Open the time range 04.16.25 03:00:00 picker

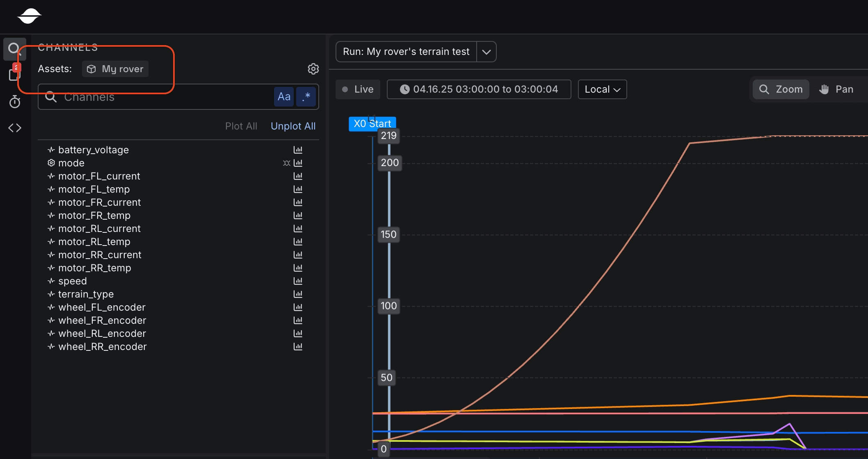479,89
